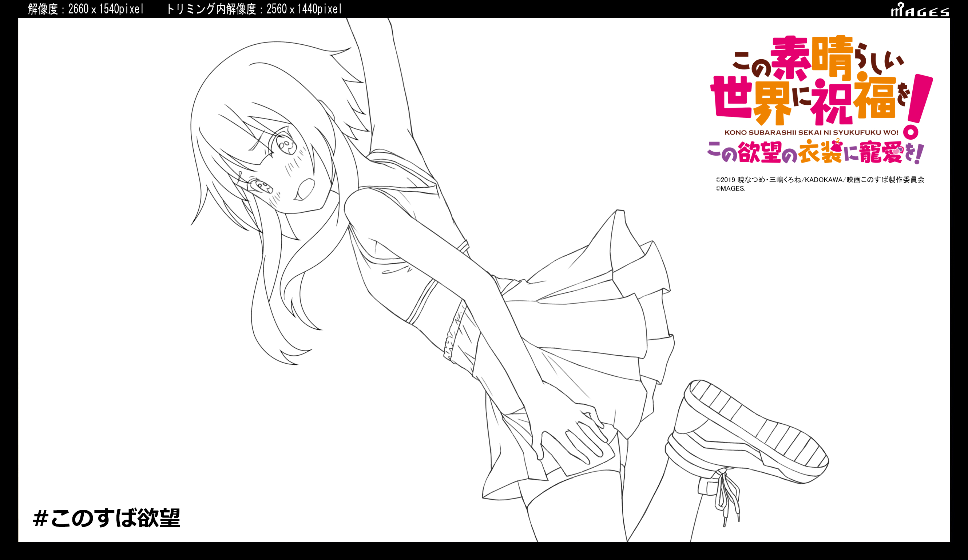Click the purple and pink subtitle logo
968x560 pixels.
(x=815, y=153)
